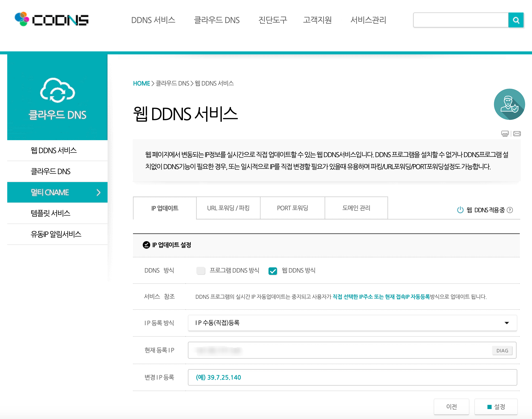Screen dimensions: 532x419
Task: Click the 웹 DDNS 적용중 power icon
Action: point(460,210)
